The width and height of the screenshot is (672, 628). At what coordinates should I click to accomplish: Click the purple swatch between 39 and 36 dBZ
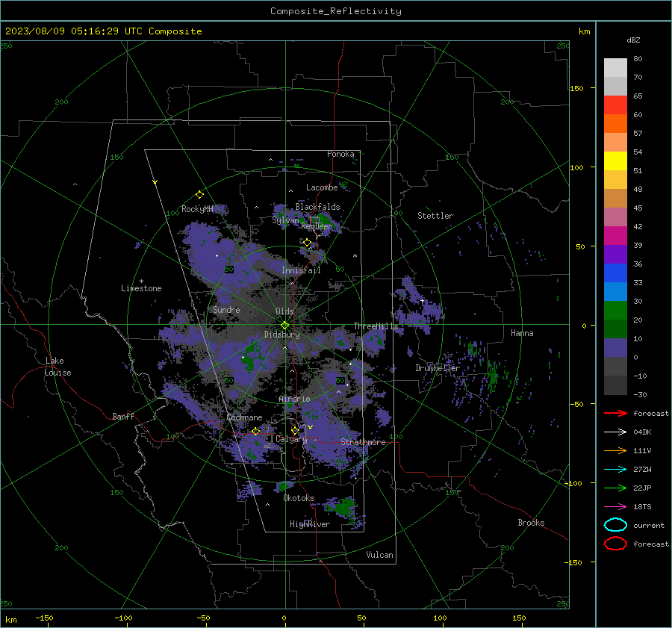pyautogui.click(x=615, y=254)
